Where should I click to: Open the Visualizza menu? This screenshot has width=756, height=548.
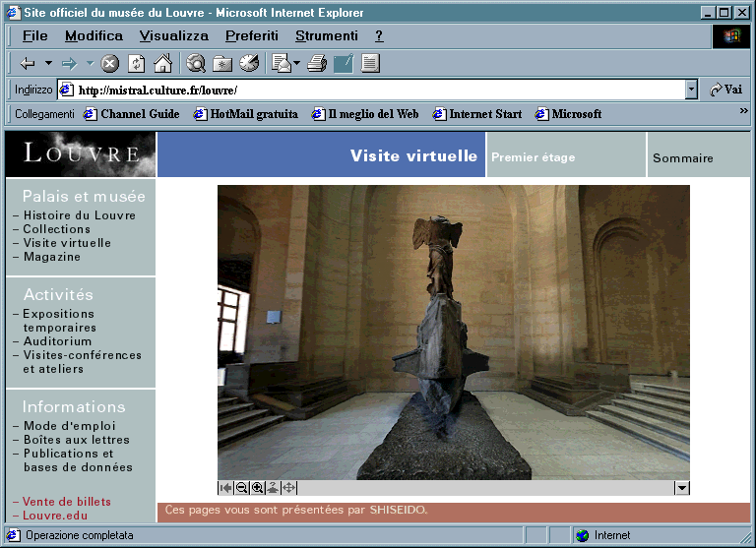174,35
